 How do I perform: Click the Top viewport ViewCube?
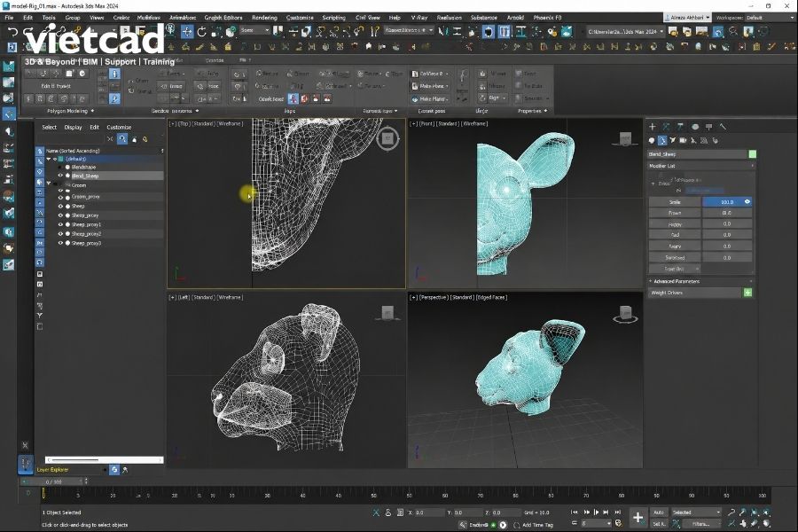point(387,138)
